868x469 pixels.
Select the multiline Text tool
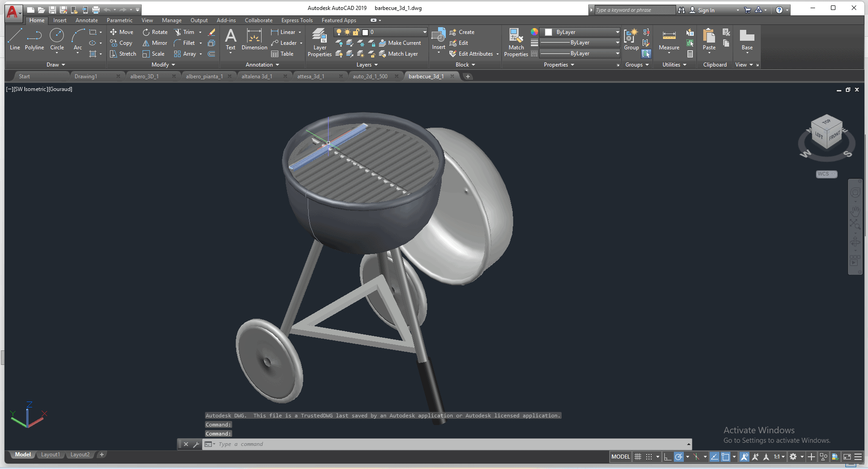231,40
